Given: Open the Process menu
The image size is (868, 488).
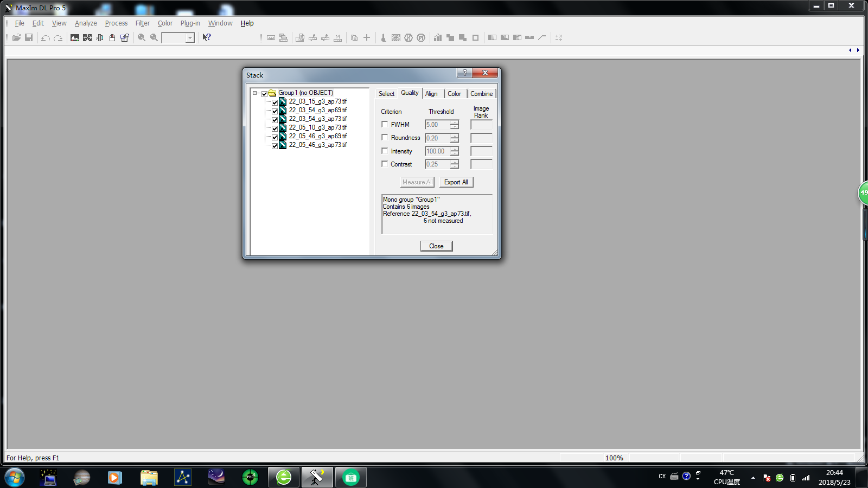Looking at the screenshot, I should [x=116, y=23].
